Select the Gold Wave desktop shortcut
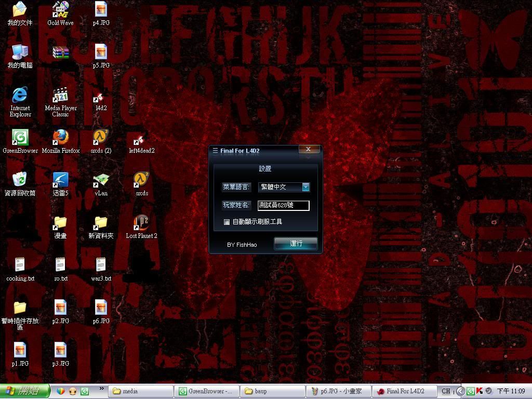532x399 pixels. click(x=61, y=10)
